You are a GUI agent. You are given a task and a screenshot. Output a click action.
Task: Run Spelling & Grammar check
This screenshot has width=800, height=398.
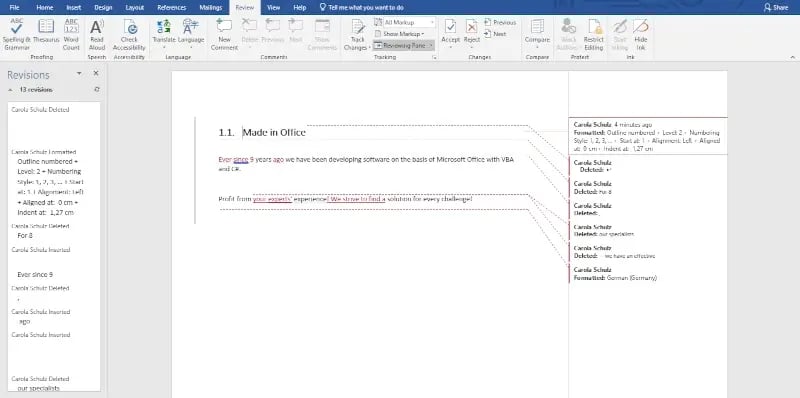click(x=17, y=34)
